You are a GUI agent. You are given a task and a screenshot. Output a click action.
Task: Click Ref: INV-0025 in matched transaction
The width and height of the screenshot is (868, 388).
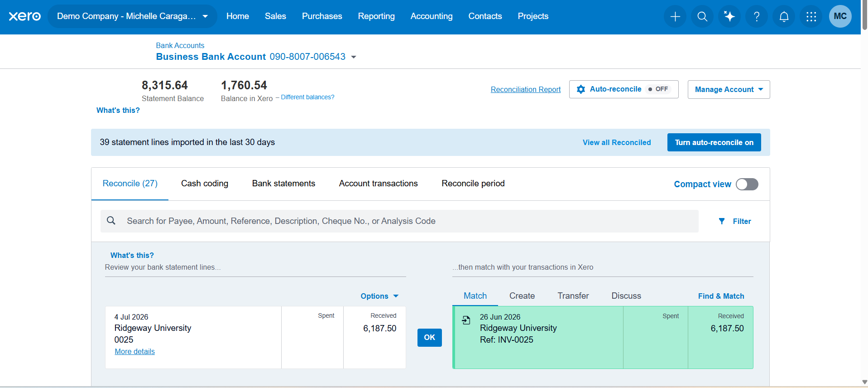tap(507, 340)
